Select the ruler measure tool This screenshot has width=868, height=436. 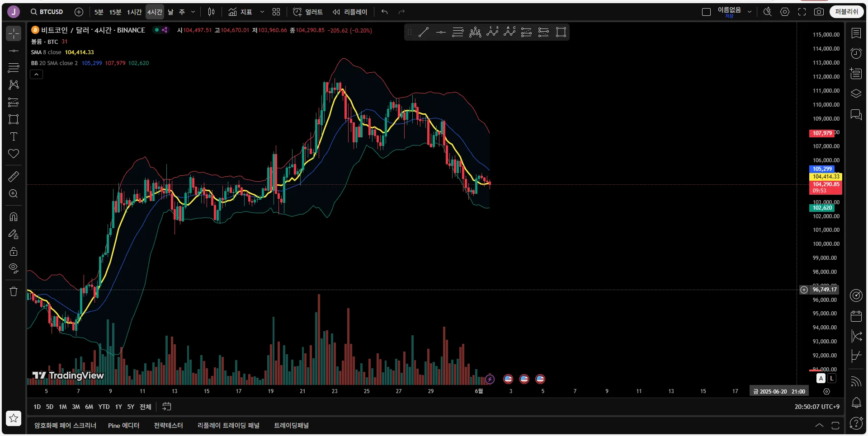(14, 177)
